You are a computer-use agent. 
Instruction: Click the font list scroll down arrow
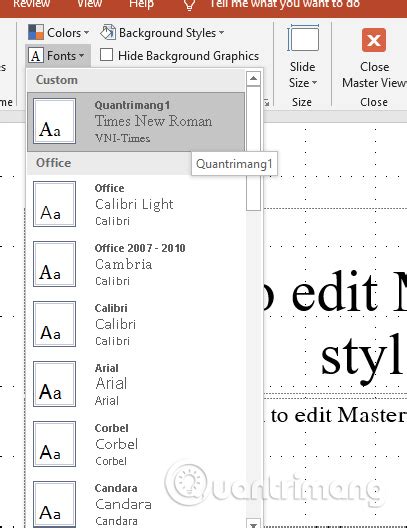(x=253, y=524)
